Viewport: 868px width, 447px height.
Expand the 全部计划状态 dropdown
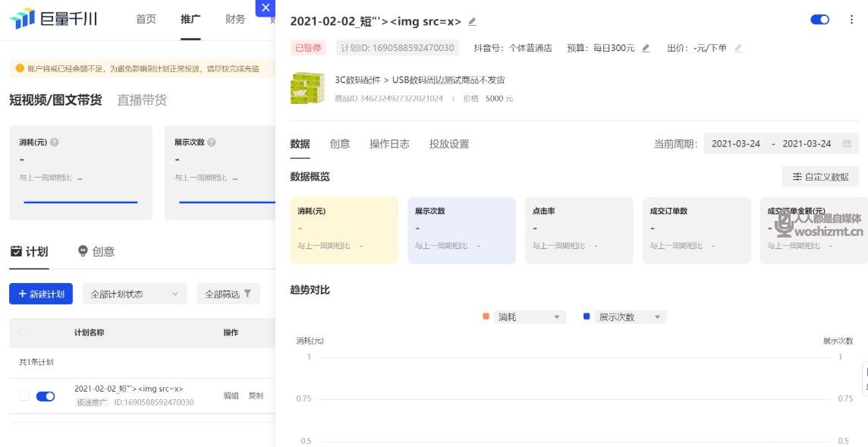pos(134,294)
